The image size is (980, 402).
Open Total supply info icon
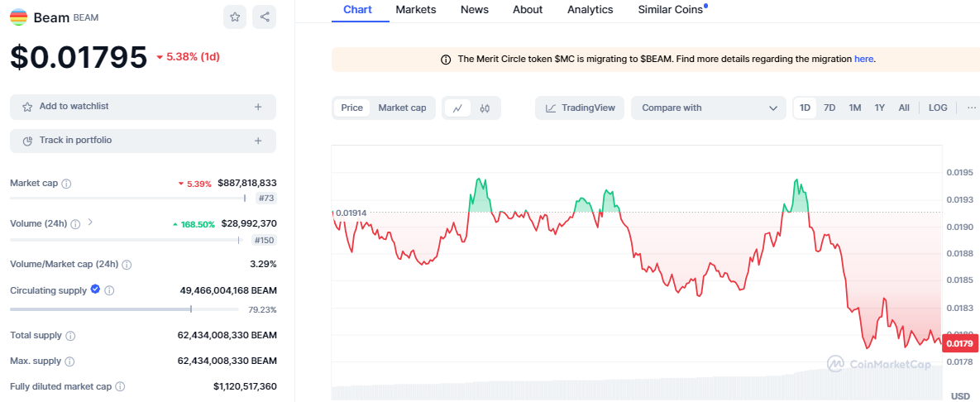coord(70,336)
